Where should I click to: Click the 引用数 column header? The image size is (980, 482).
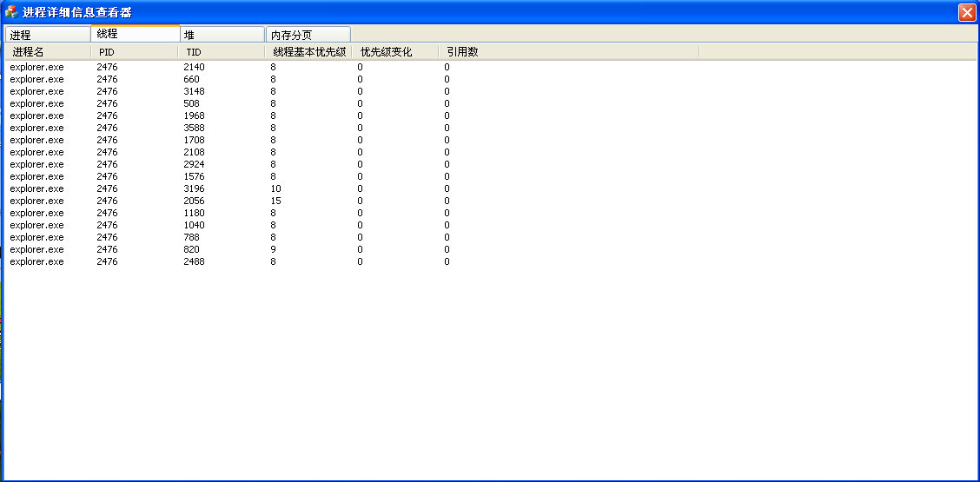569,52
